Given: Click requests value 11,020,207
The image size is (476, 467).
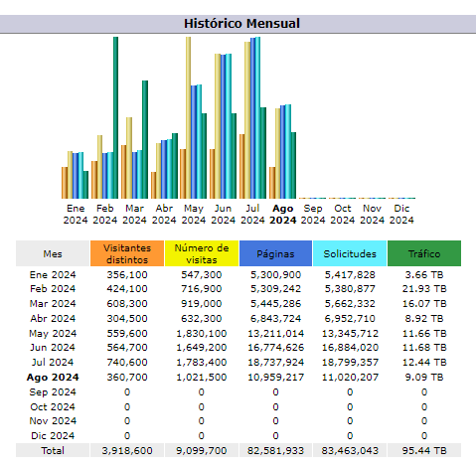Looking at the screenshot, I should point(350,378).
